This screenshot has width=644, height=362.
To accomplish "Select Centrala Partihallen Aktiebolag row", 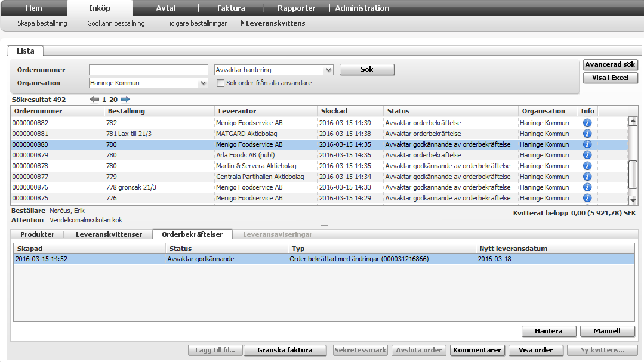I will tap(319, 176).
